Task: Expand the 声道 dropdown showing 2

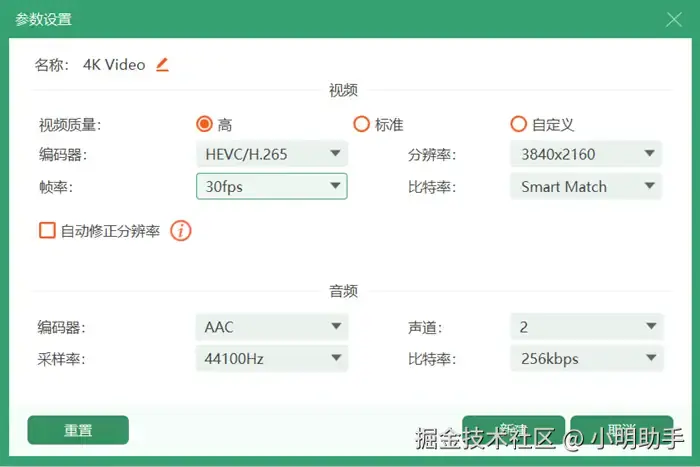Action: point(587,327)
